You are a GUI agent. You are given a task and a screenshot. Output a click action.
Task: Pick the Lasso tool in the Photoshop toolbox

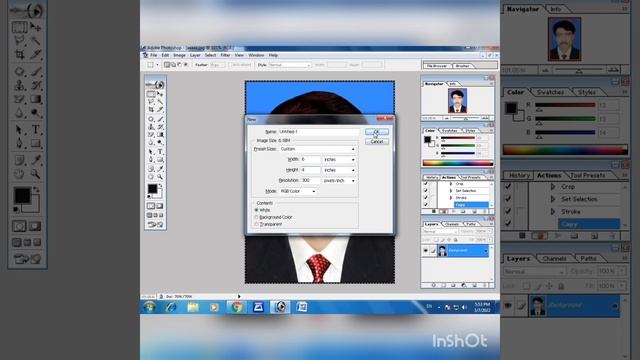pos(151,101)
